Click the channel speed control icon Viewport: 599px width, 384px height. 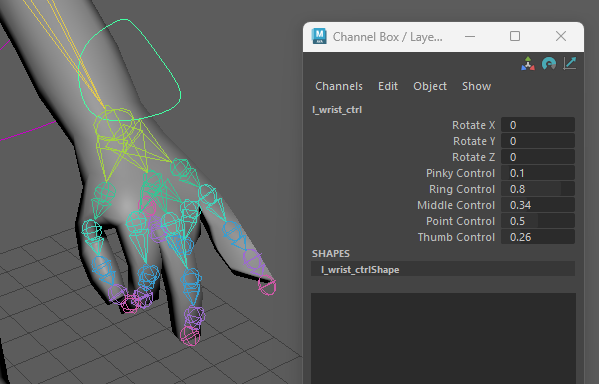(549, 64)
